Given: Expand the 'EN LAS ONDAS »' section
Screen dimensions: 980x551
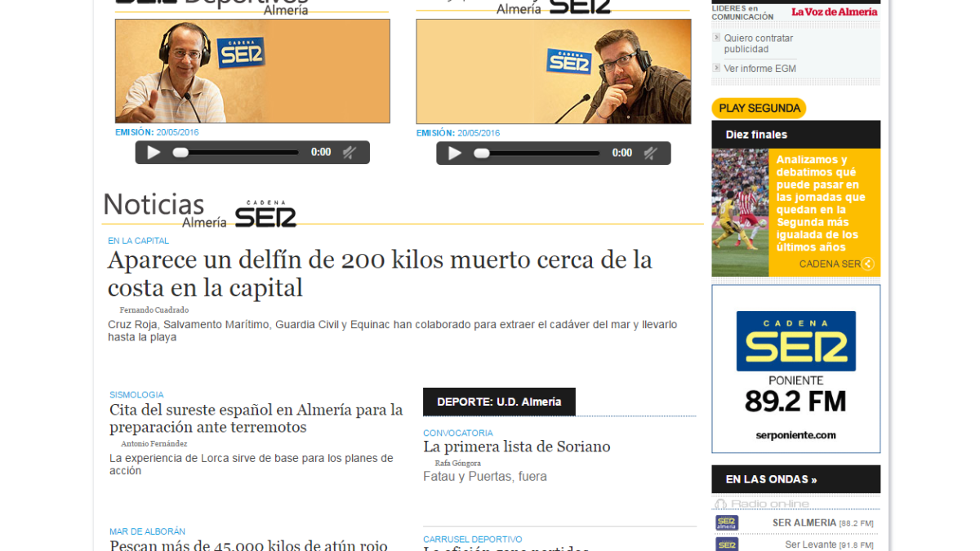Looking at the screenshot, I should (771, 479).
